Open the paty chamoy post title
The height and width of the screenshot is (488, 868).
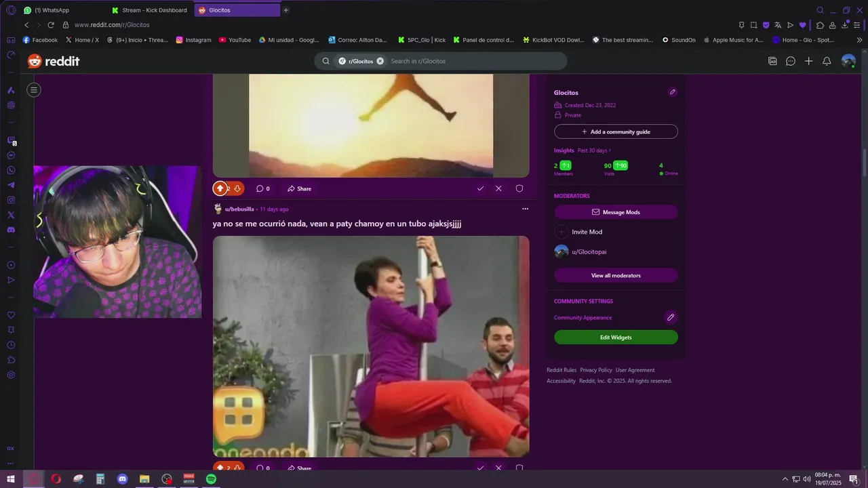tap(337, 224)
